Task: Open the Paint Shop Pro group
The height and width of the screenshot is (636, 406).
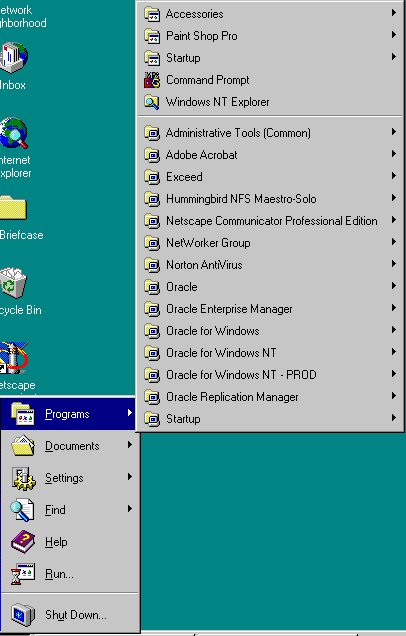Action: click(x=270, y=36)
